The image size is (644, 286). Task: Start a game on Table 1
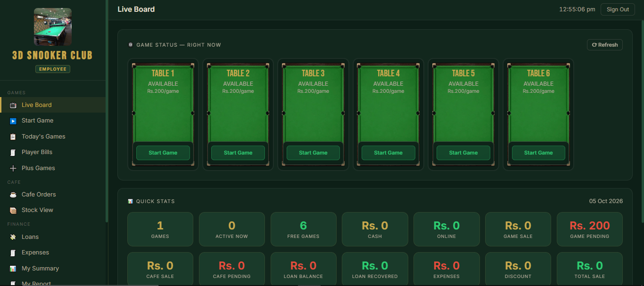163,153
